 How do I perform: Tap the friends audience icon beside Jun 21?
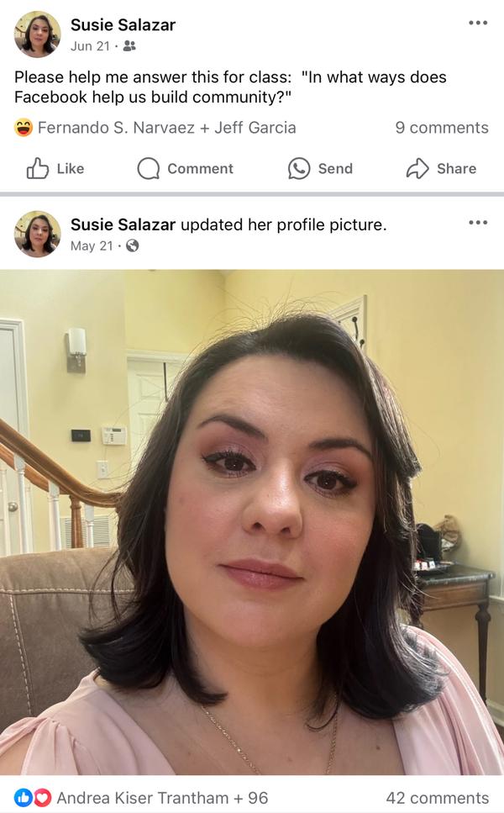point(129,46)
